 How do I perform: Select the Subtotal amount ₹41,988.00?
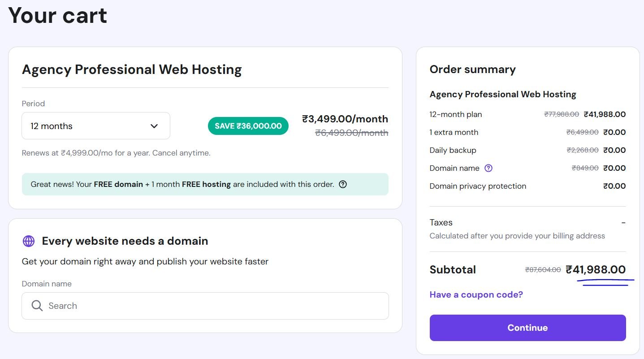point(596,269)
